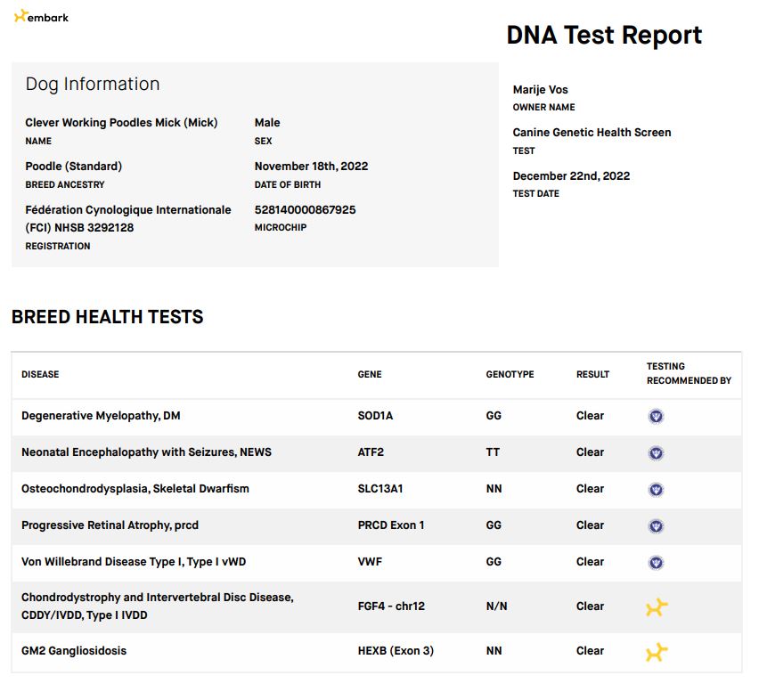The width and height of the screenshot is (759, 700).
Task: Click the Embark logo at top left
Action: click(x=42, y=17)
